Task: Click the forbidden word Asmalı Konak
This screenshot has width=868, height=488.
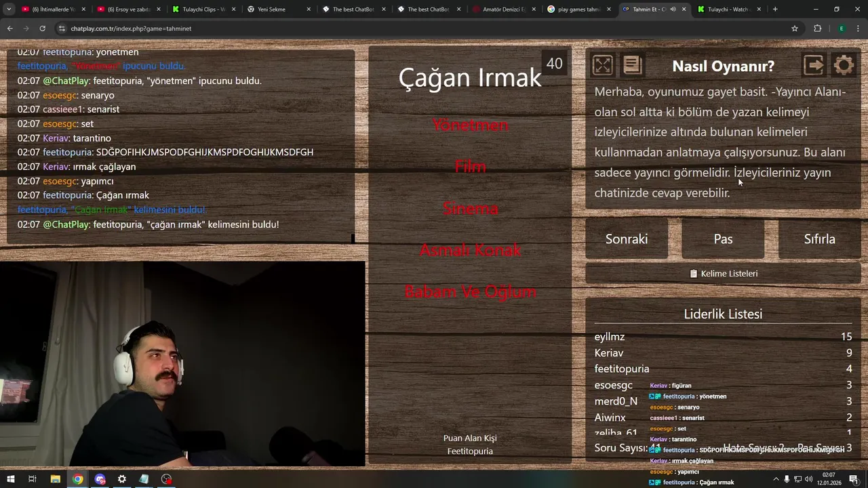Action: click(x=470, y=250)
